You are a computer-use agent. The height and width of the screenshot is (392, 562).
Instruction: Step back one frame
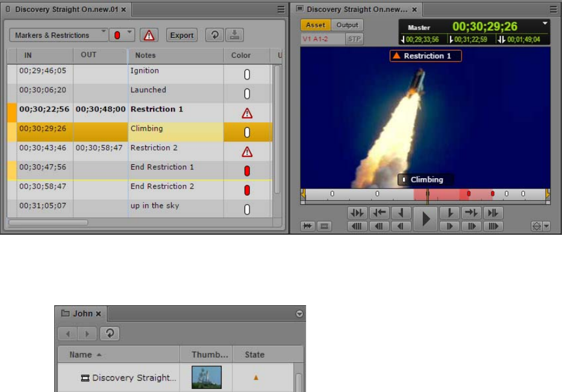401,226
